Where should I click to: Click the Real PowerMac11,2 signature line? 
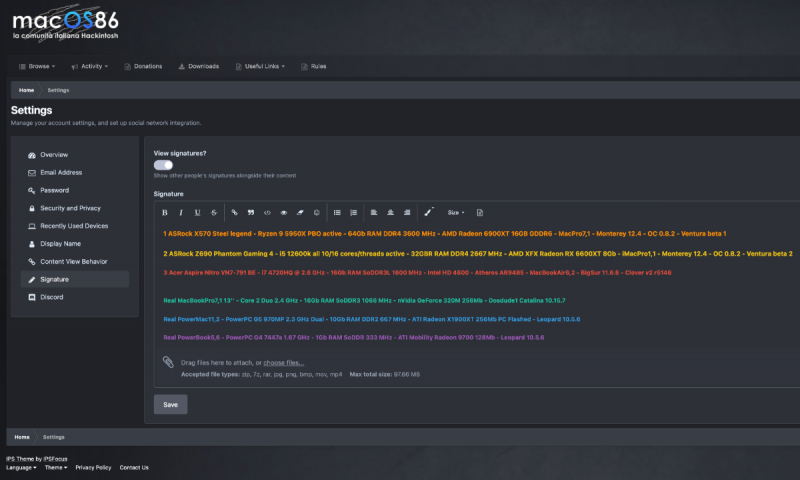coord(371,319)
